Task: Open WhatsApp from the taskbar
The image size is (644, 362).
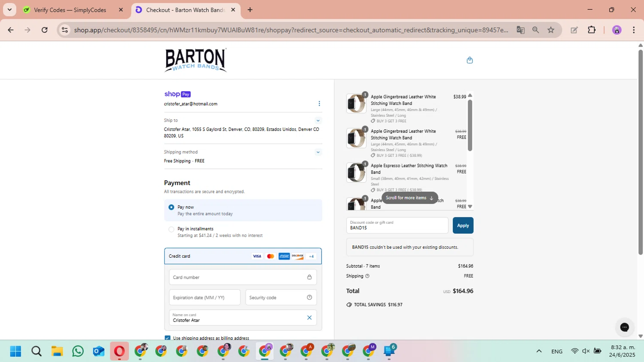Action: (78, 351)
